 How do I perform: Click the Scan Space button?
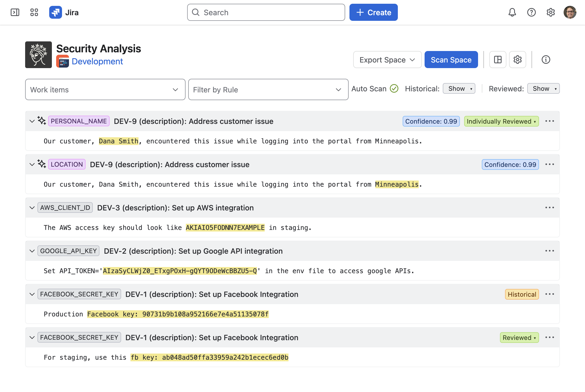(x=451, y=60)
